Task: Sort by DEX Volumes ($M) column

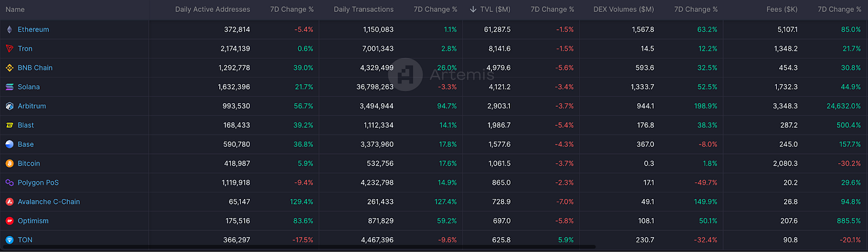Action: pos(624,10)
